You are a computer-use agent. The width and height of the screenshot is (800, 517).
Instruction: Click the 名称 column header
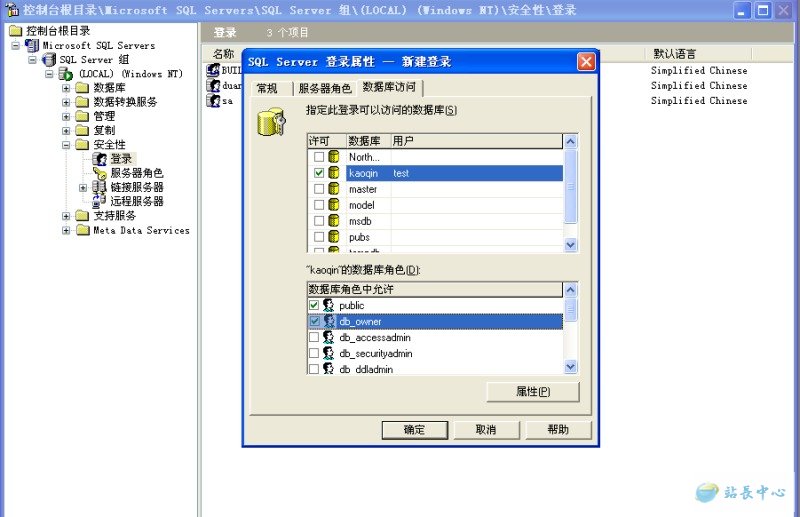pos(223,54)
